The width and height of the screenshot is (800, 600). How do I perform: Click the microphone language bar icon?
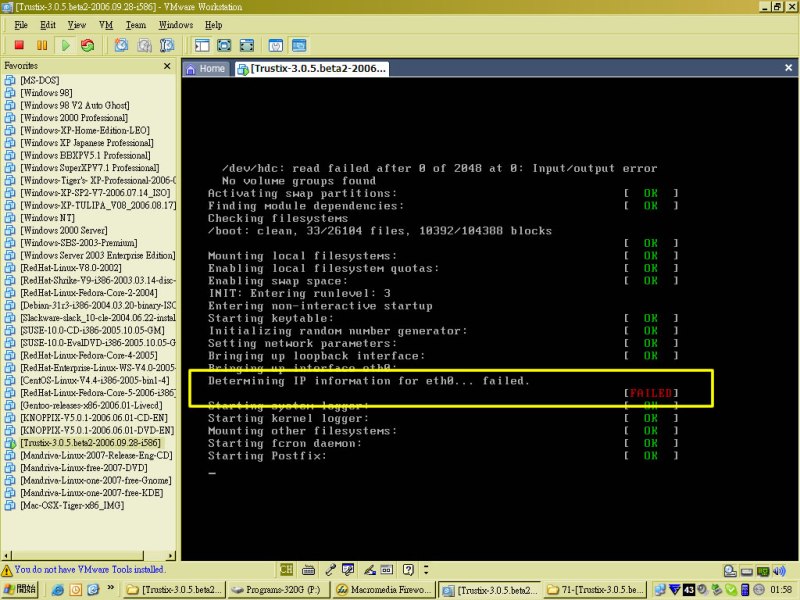tap(330, 569)
